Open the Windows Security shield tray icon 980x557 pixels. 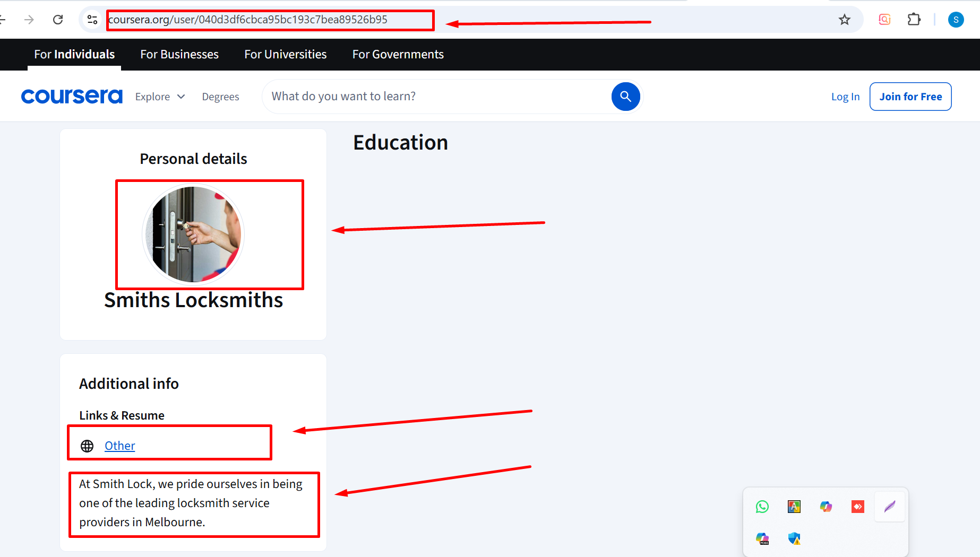pyautogui.click(x=794, y=538)
